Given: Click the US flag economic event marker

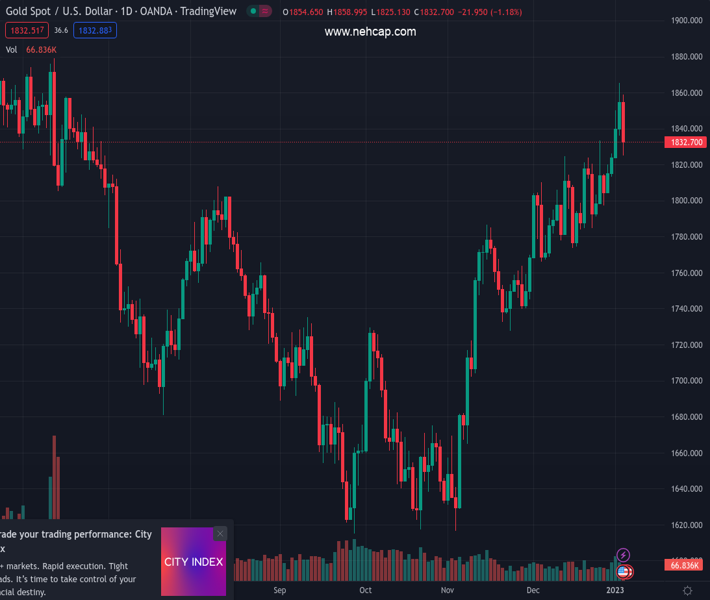Looking at the screenshot, I should pos(625,572).
